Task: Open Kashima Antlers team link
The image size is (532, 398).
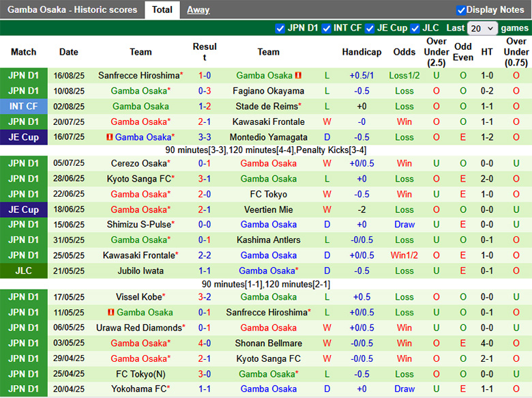Action: (x=268, y=240)
